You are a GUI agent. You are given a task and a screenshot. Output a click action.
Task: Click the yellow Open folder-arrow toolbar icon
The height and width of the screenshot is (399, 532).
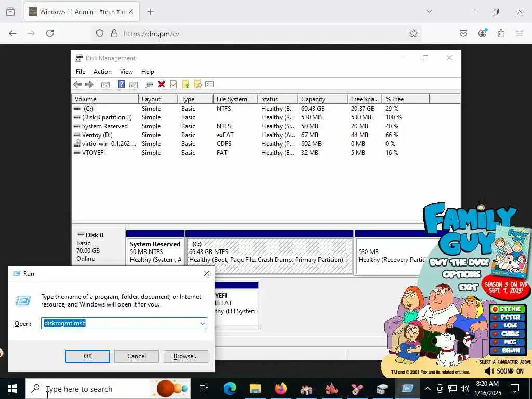185,85
